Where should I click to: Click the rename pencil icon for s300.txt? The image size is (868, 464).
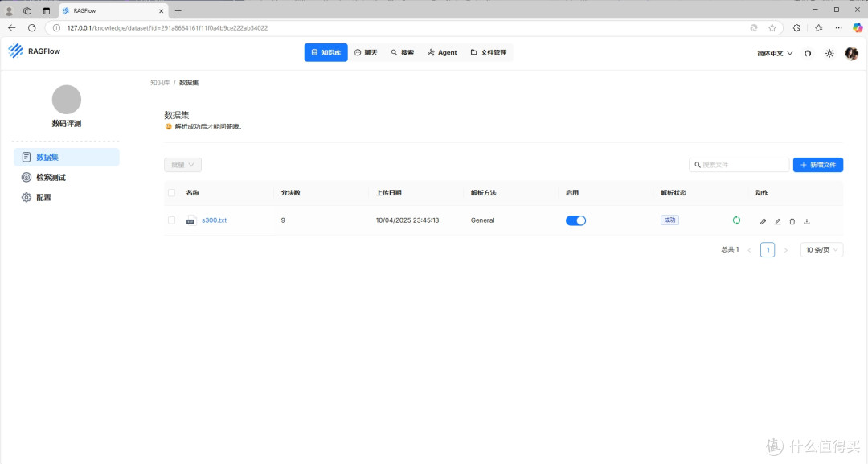(777, 221)
